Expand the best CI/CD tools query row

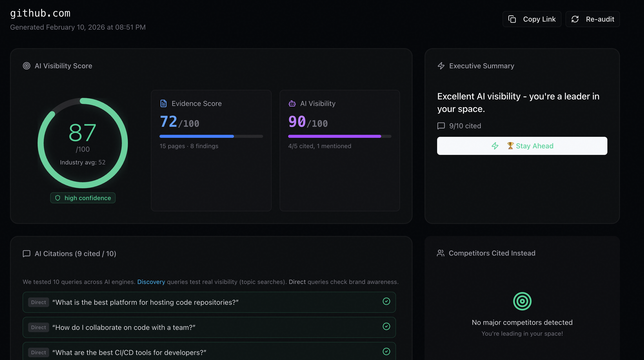[209, 351]
